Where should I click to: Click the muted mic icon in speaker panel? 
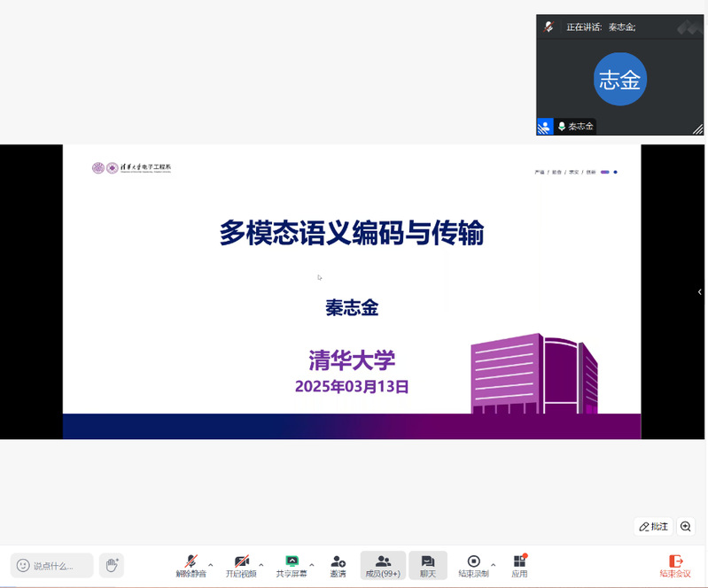pos(549,27)
